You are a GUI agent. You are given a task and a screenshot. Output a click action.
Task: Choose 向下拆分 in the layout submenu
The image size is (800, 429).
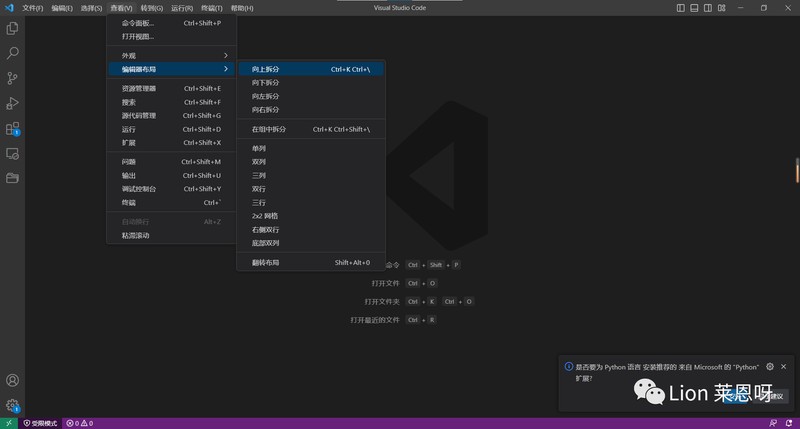tap(311, 83)
